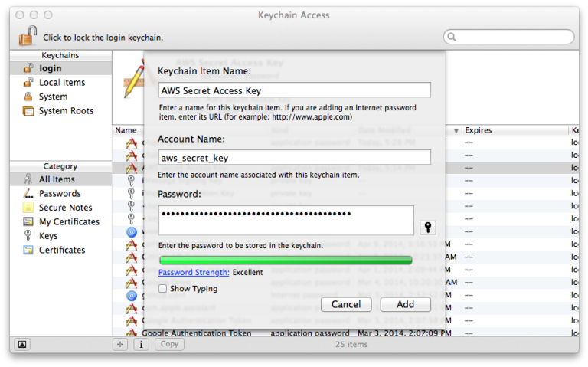
Task: Click the System keychain lock icon
Action: (28, 97)
